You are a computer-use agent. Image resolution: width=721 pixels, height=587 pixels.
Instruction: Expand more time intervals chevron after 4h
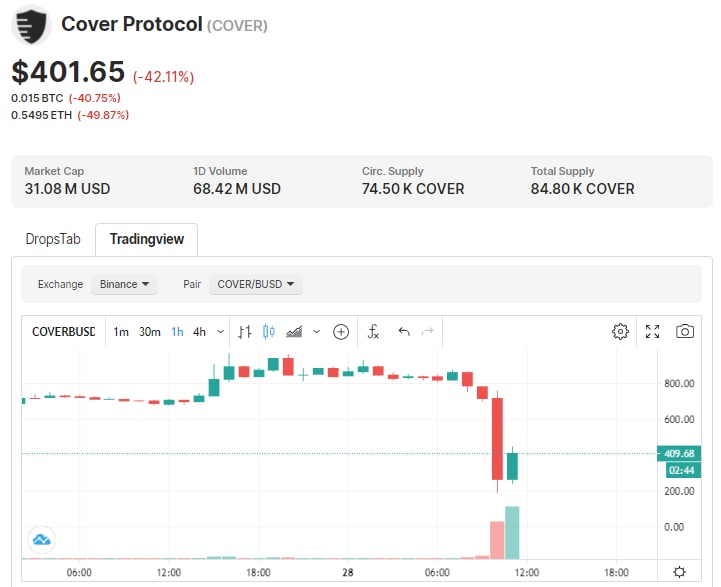coord(220,331)
